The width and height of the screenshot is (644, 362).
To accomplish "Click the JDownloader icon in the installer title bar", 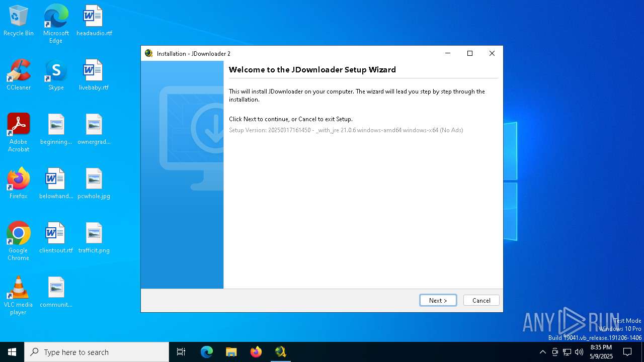I will [148, 53].
